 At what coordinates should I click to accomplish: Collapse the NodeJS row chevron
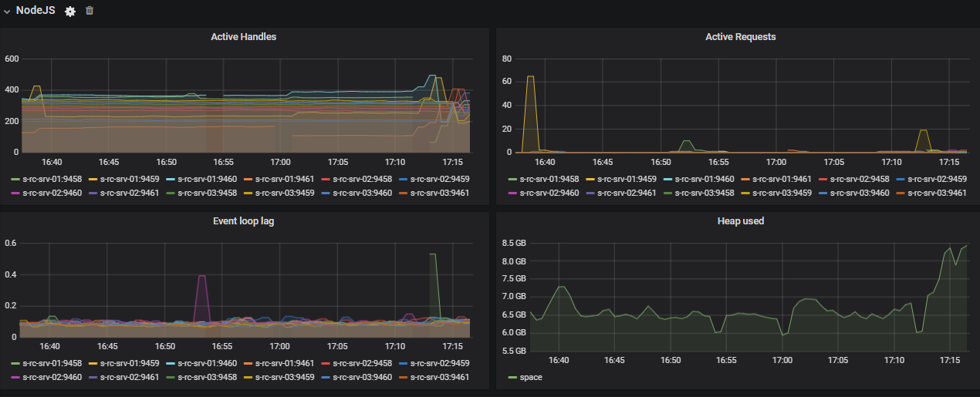click(x=7, y=11)
